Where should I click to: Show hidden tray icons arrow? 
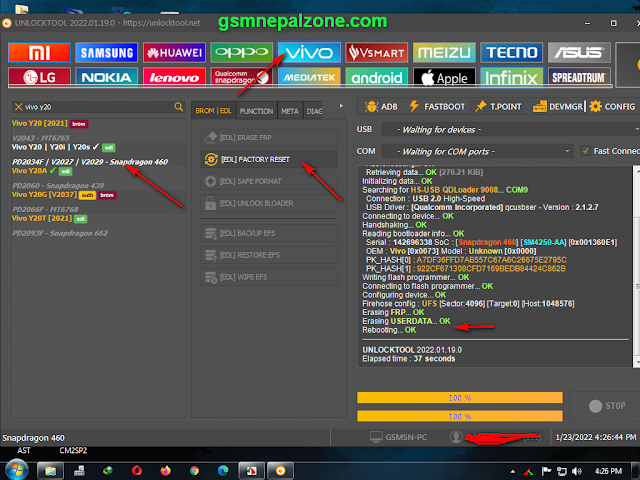(513, 471)
